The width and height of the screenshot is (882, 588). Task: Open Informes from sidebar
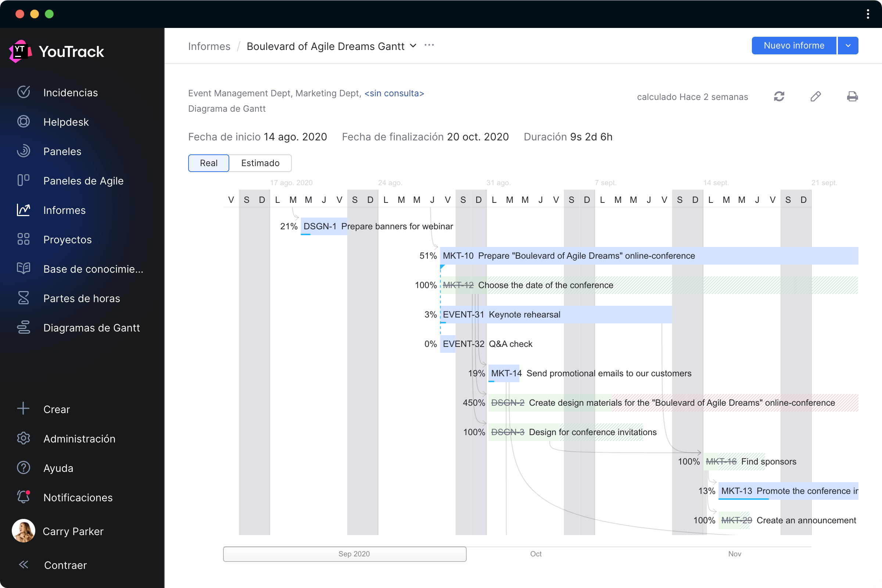coord(64,210)
